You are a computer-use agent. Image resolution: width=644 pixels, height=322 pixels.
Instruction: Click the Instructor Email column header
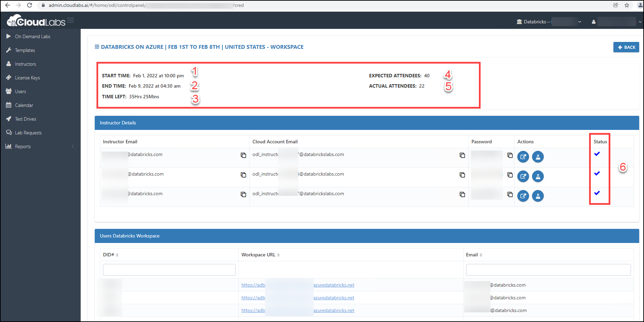pyautogui.click(x=120, y=142)
